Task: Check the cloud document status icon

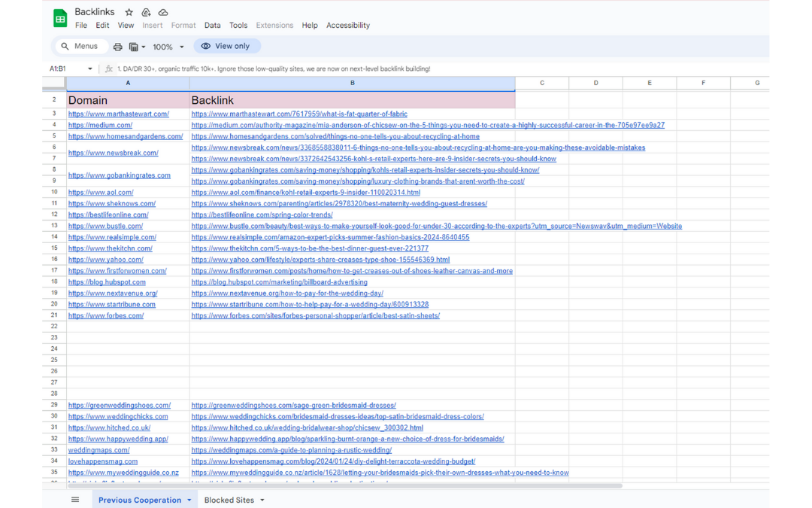Action: point(163,13)
